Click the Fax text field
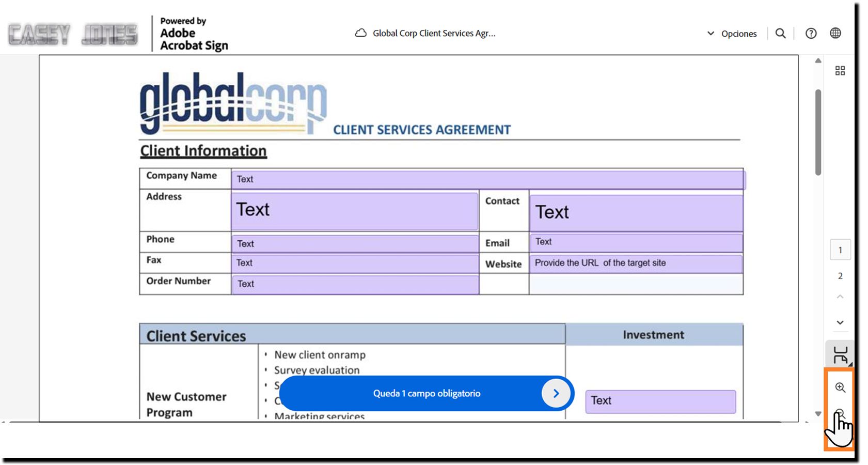Viewport: 868px width, 465px height. click(355, 263)
